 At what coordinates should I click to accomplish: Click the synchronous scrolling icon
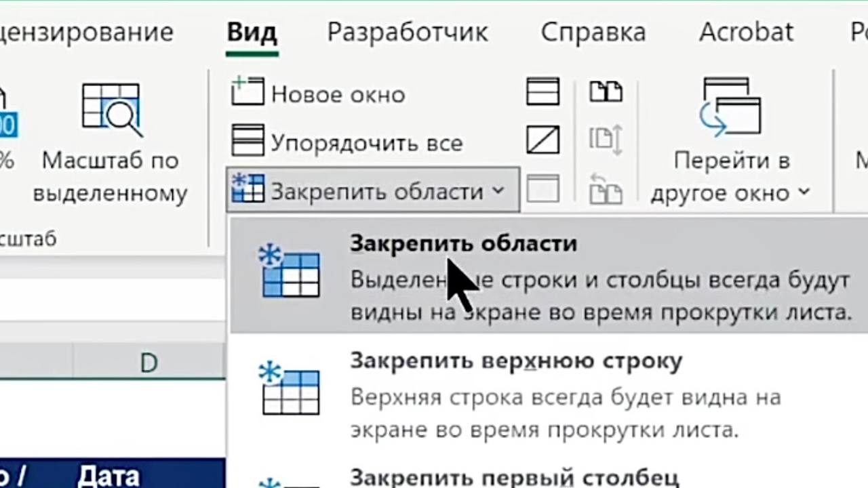coord(606,140)
